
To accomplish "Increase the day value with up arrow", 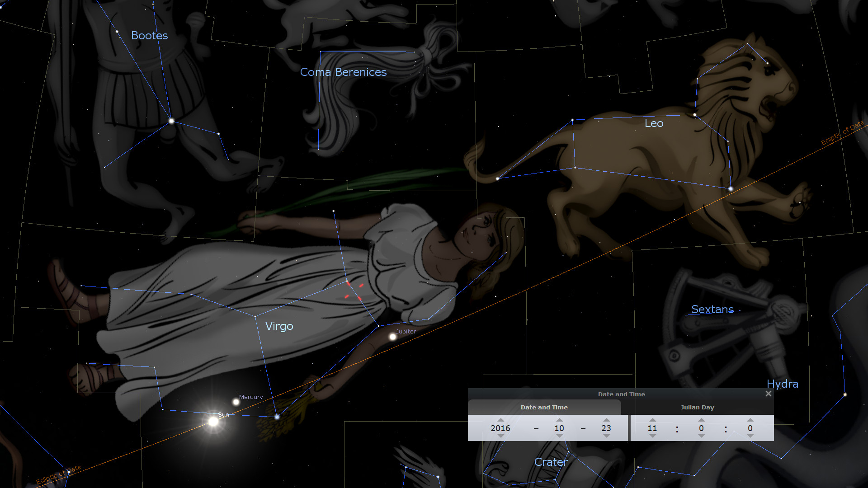I will [x=606, y=420].
